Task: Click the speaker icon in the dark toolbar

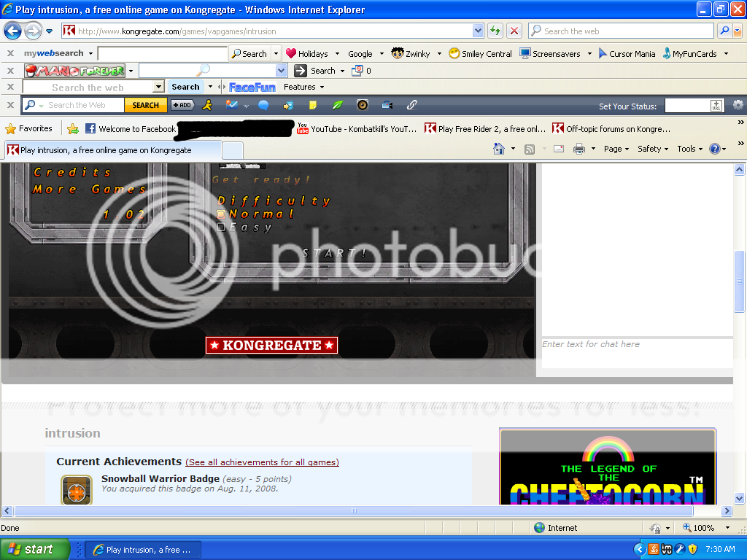Action: tap(363, 105)
